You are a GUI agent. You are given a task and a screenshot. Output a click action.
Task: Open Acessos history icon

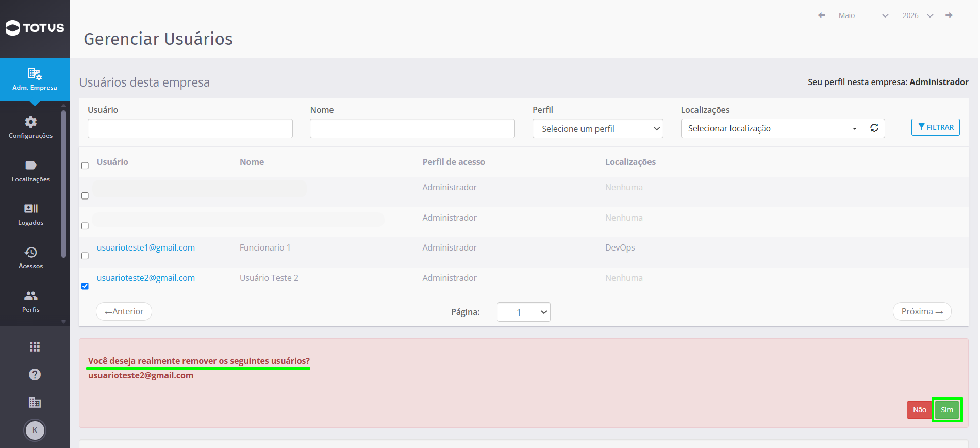point(31,252)
